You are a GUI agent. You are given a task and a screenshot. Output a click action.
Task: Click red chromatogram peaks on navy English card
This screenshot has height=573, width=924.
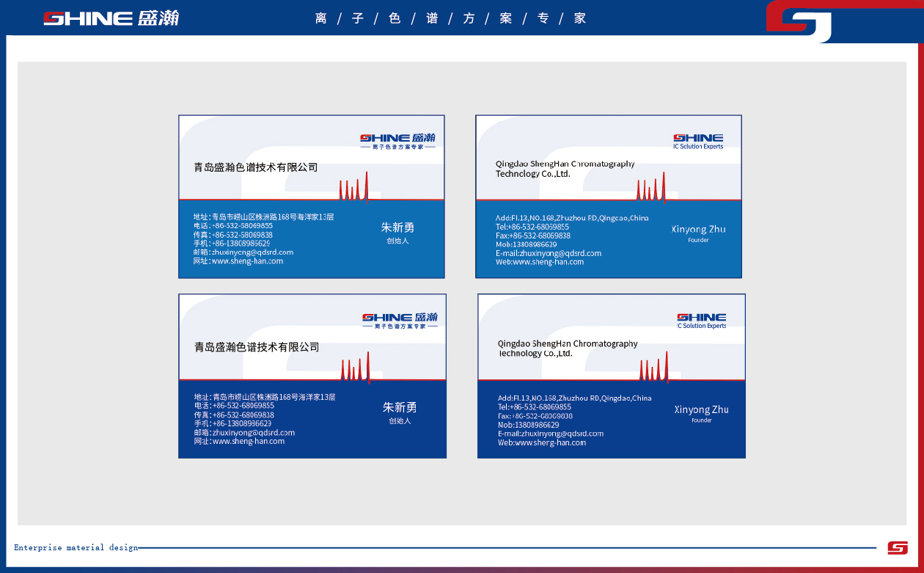pyautogui.click(x=655, y=367)
